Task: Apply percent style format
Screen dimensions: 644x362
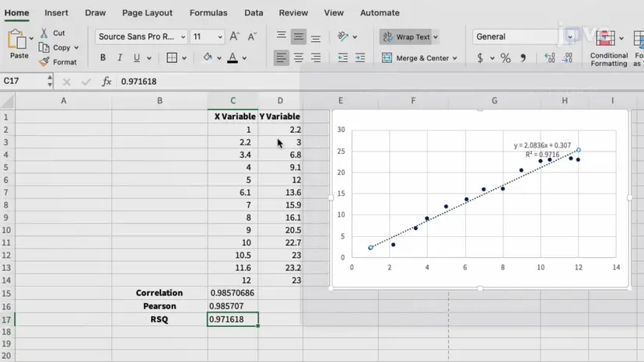Action: coord(506,57)
